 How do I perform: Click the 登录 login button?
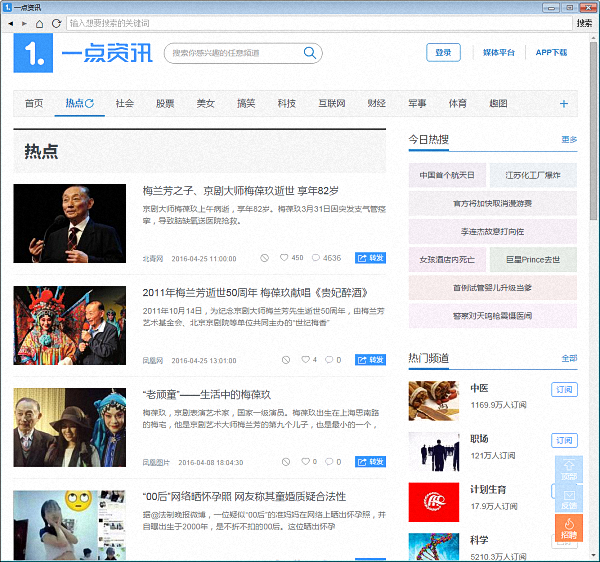pyautogui.click(x=442, y=53)
